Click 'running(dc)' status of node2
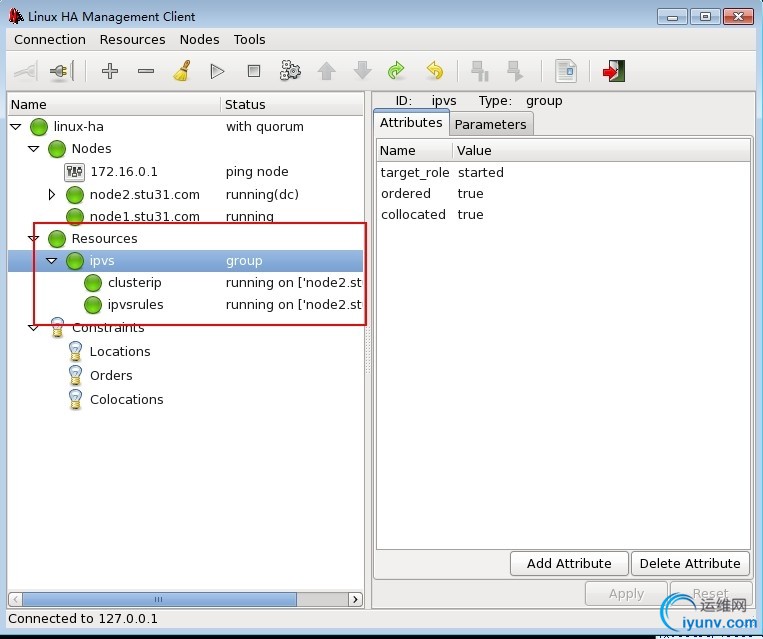This screenshot has height=639, width=763. (x=262, y=195)
